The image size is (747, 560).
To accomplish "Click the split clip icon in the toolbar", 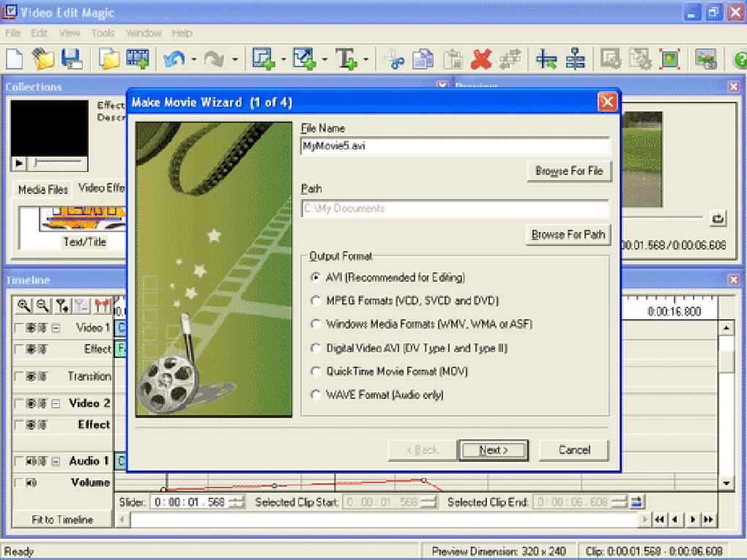I will pyautogui.click(x=546, y=59).
